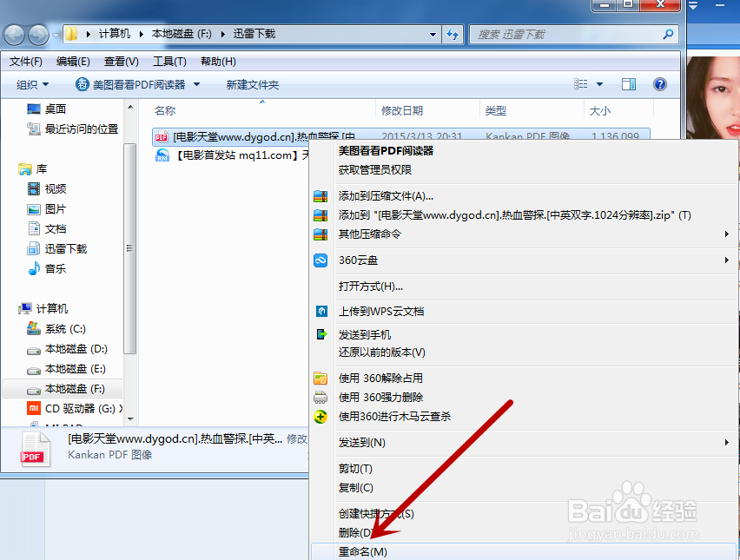
Task: Click the blue help question mark icon
Action: (x=660, y=84)
